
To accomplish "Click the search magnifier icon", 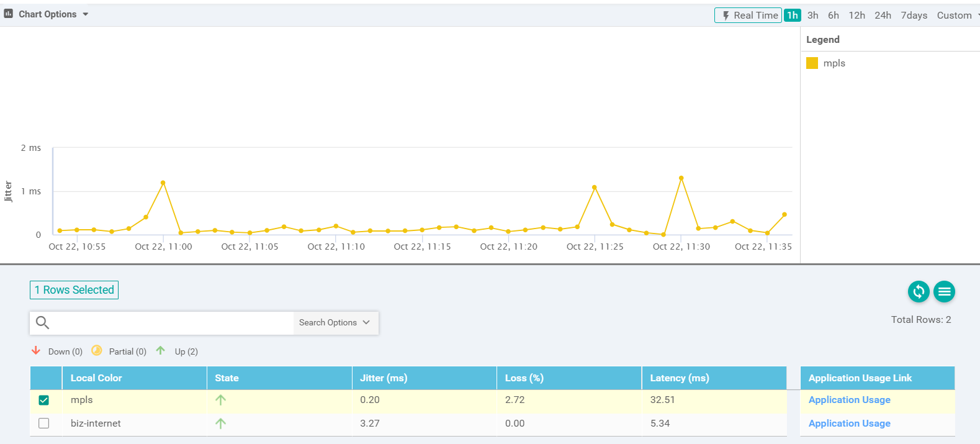I will pos(42,322).
